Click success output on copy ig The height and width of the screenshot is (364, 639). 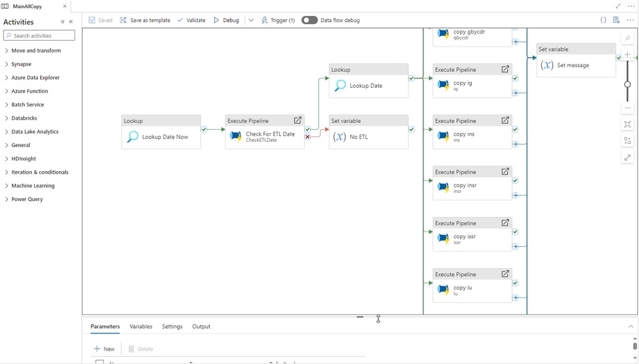click(x=515, y=79)
